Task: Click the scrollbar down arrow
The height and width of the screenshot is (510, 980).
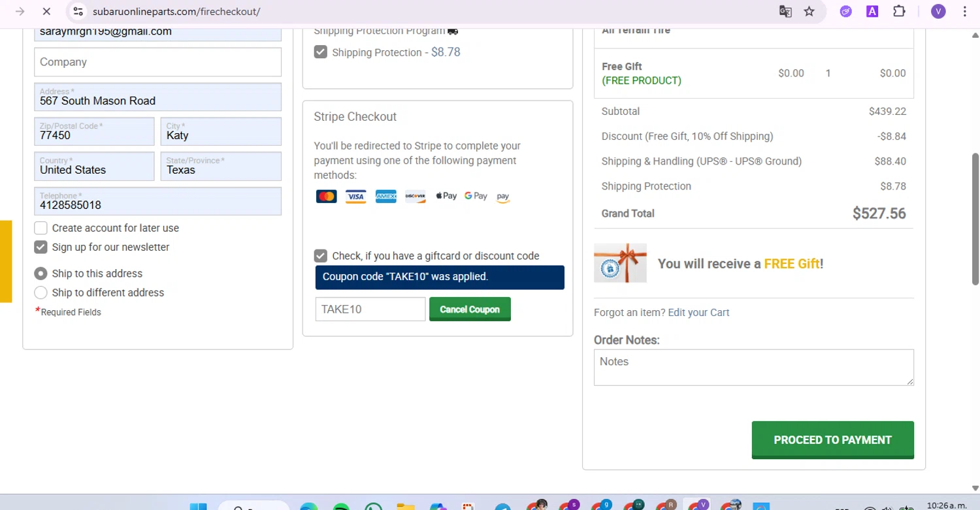Action: click(x=975, y=488)
